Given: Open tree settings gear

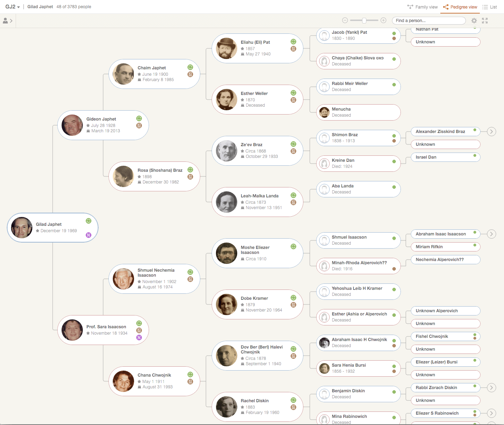Looking at the screenshot, I should coord(474,21).
